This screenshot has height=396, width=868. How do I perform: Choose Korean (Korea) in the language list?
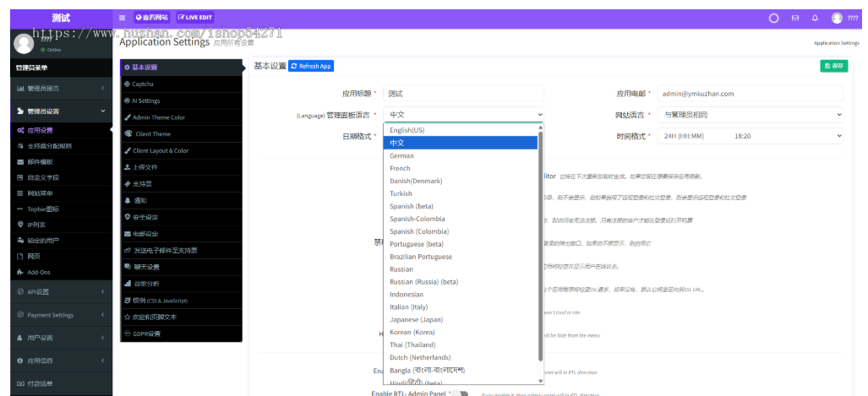(x=461, y=333)
